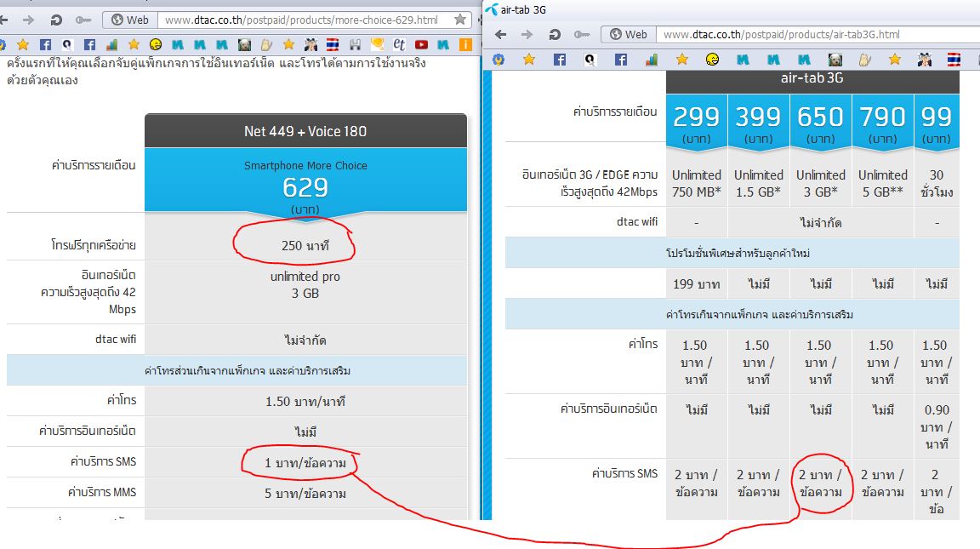Open the blue gear bookmark in air-tab window
The width and height of the screenshot is (980, 549).
[x=499, y=60]
